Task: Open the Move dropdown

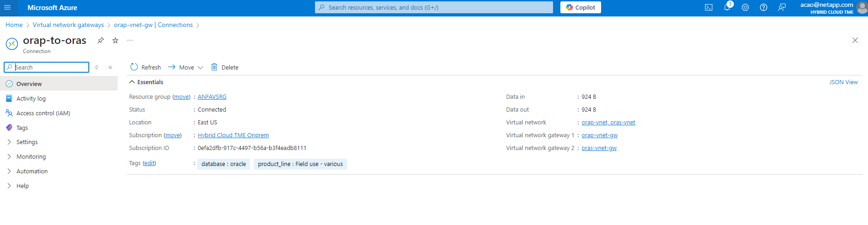Action: point(186,67)
